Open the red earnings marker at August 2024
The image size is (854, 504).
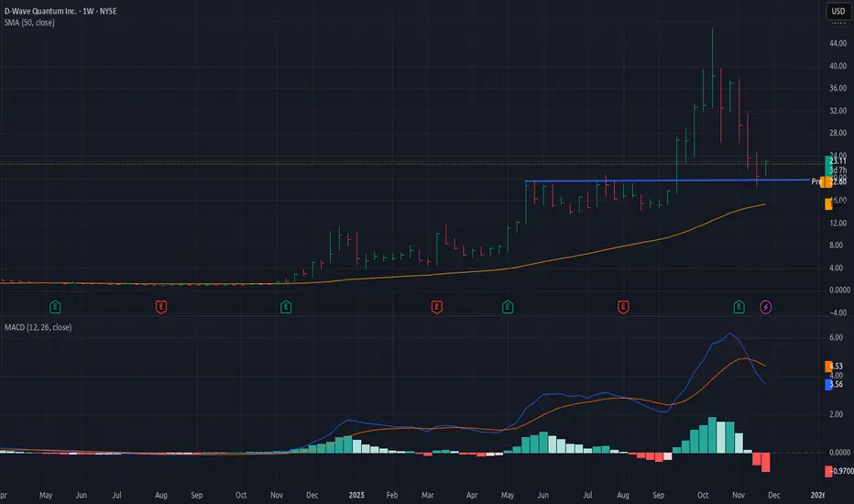pyautogui.click(x=161, y=307)
